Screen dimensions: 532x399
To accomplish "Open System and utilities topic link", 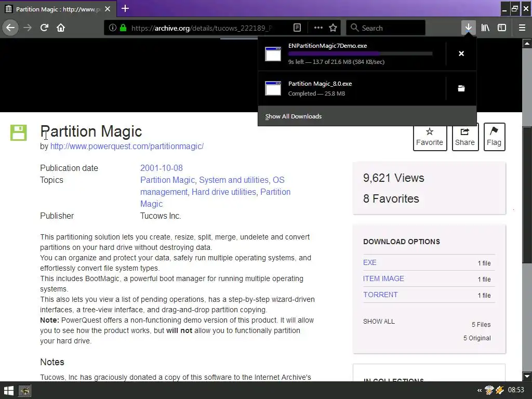I will click(x=234, y=180).
